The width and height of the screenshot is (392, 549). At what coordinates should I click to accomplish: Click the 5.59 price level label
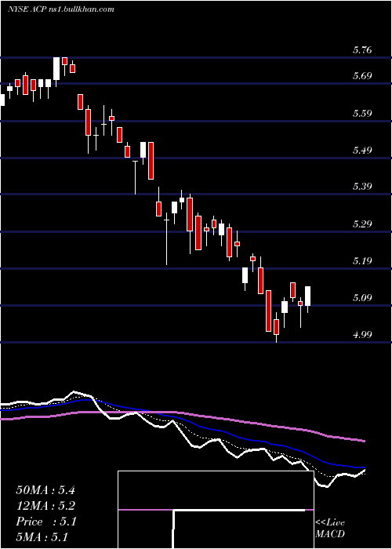(362, 114)
